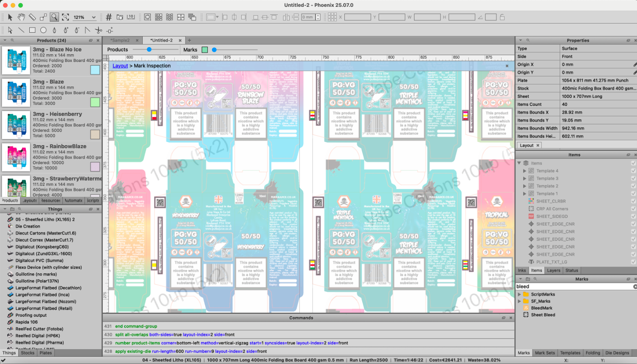
Task: Switch to the Mark Sets tab
Action: point(545,353)
